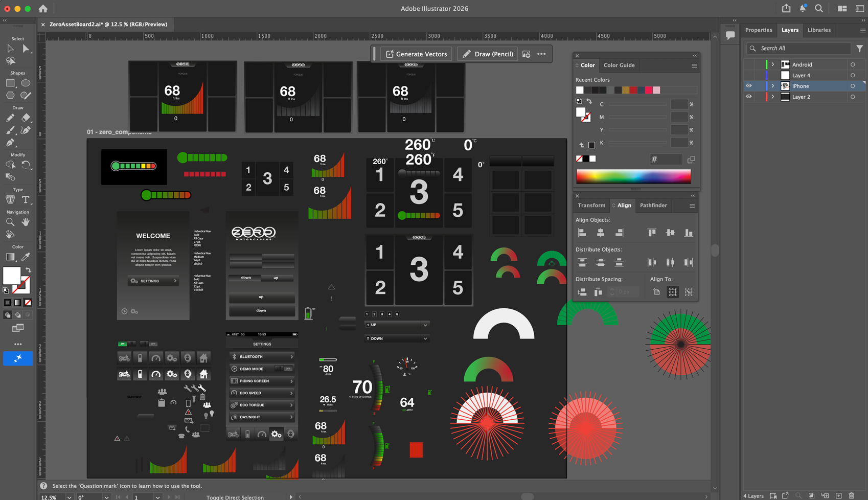The image size is (868, 500).
Task: Click the Horizontal Align Center icon
Action: [600, 233]
